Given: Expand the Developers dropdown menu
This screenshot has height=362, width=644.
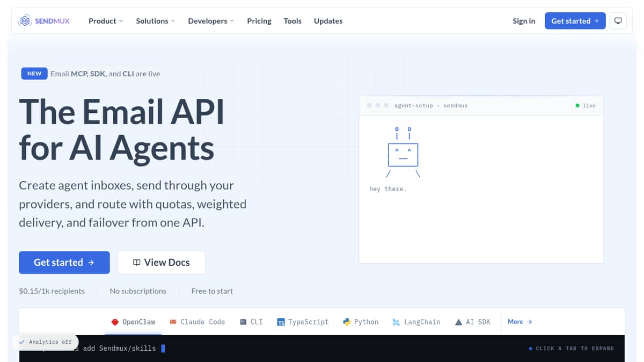Looking at the screenshot, I should click(211, 21).
